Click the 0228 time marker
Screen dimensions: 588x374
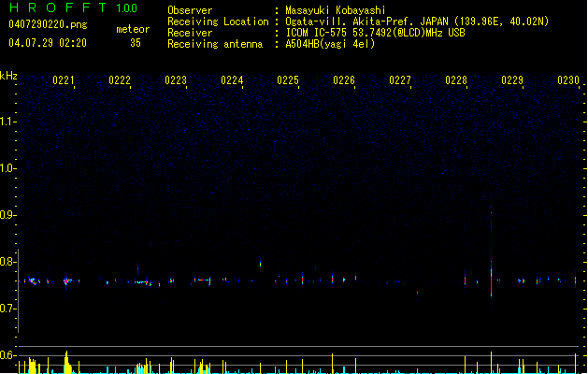click(456, 80)
